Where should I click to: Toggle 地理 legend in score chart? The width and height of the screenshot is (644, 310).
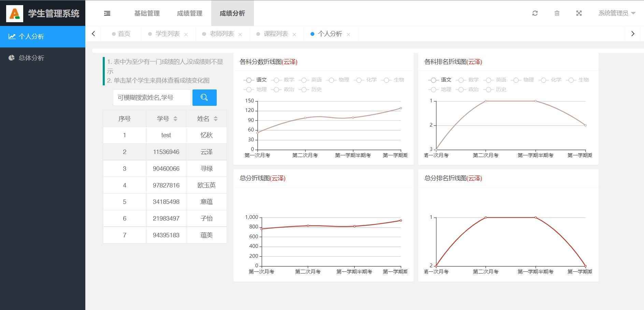[255, 89]
